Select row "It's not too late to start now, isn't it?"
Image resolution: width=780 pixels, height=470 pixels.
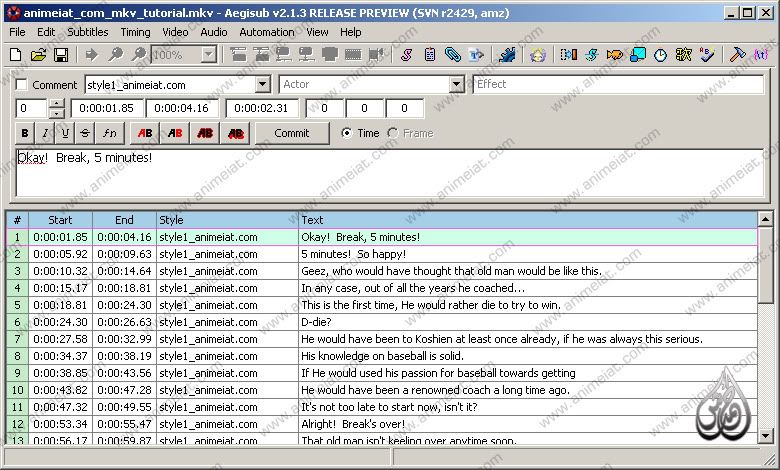click(x=382, y=407)
